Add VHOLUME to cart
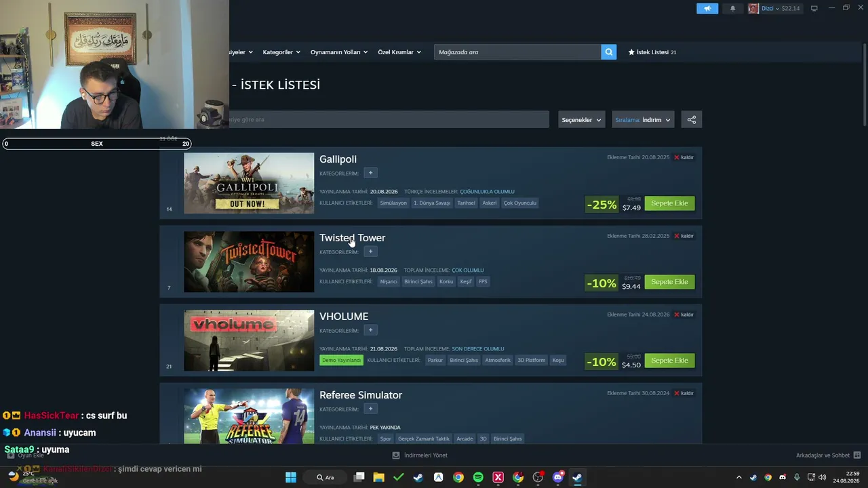 coord(669,361)
